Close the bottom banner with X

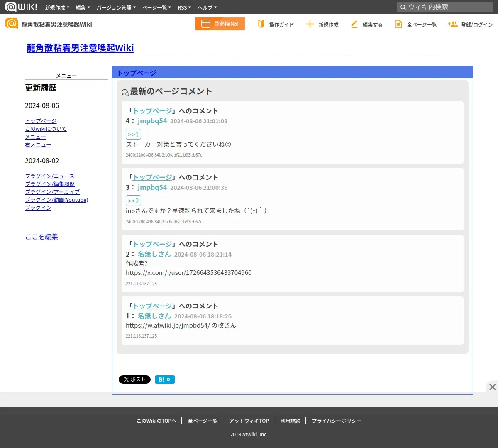tap(492, 387)
